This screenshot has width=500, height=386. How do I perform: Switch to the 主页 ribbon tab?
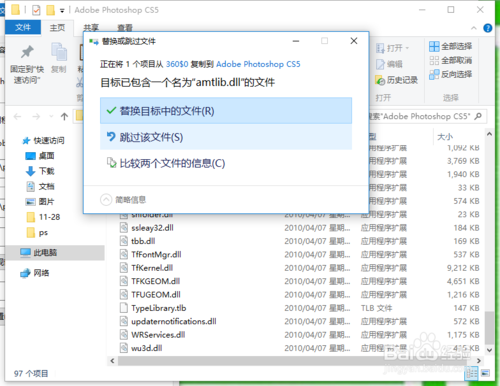point(57,28)
